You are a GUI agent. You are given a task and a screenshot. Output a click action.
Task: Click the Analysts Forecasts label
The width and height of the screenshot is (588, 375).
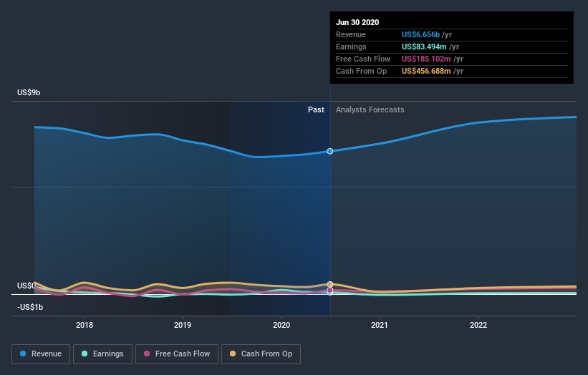coord(370,109)
